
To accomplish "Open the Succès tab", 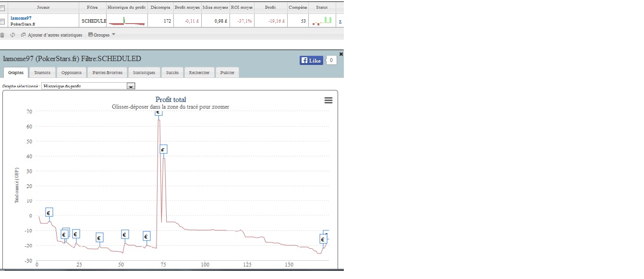I will pos(172,73).
